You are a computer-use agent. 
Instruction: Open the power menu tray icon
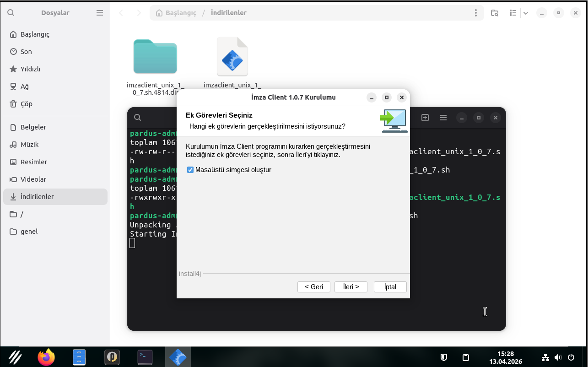(571, 357)
